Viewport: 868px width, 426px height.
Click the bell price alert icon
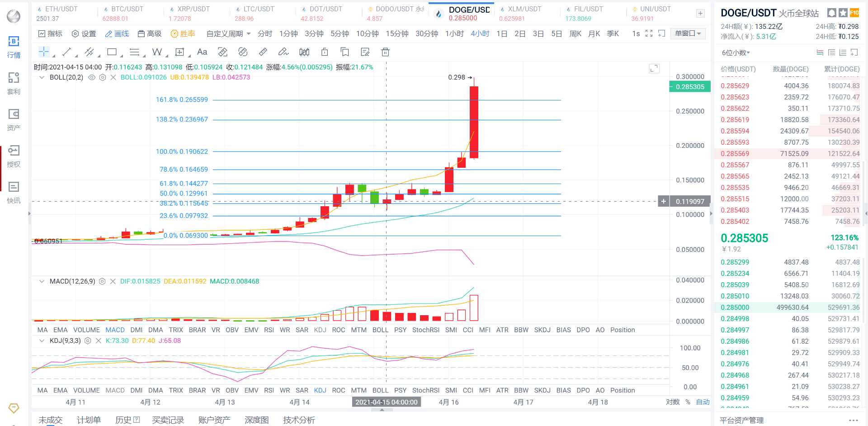[x=831, y=13]
